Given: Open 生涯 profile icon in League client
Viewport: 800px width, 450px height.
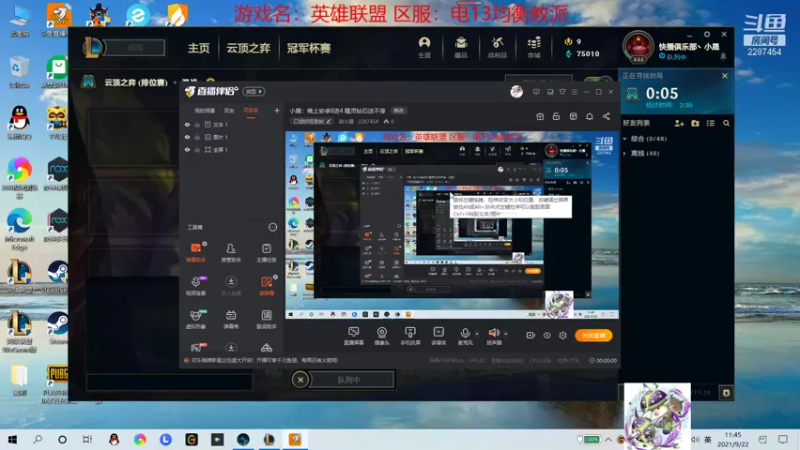Looking at the screenshot, I should tap(424, 47).
